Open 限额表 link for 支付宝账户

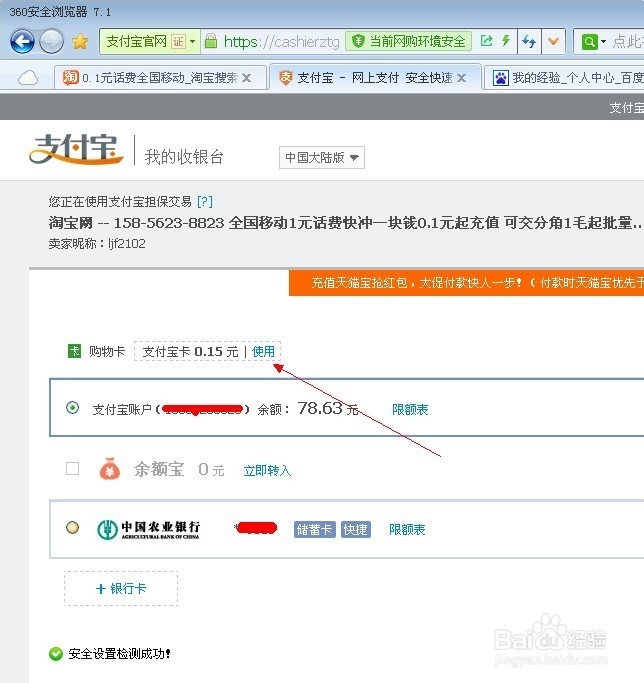pyautogui.click(x=410, y=409)
